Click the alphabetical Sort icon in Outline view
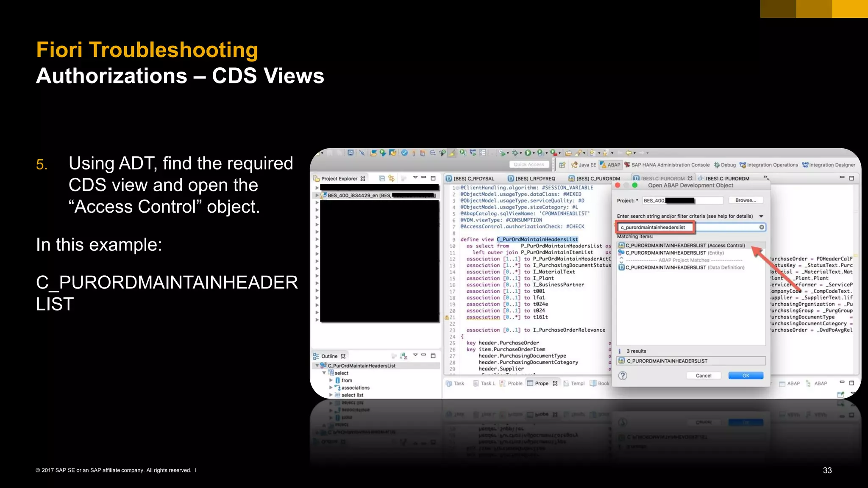Image resolution: width=868 pixels, height=488 pixels. (x=404, y=356)
